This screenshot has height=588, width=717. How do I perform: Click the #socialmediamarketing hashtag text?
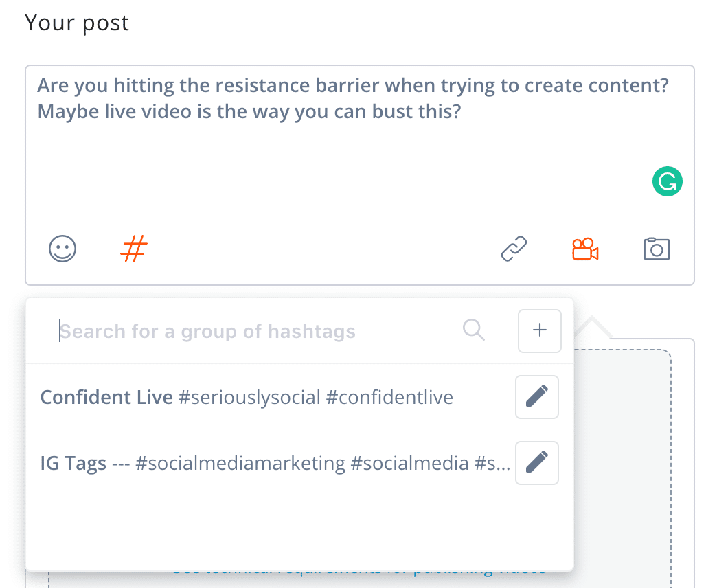click(240, 464)
